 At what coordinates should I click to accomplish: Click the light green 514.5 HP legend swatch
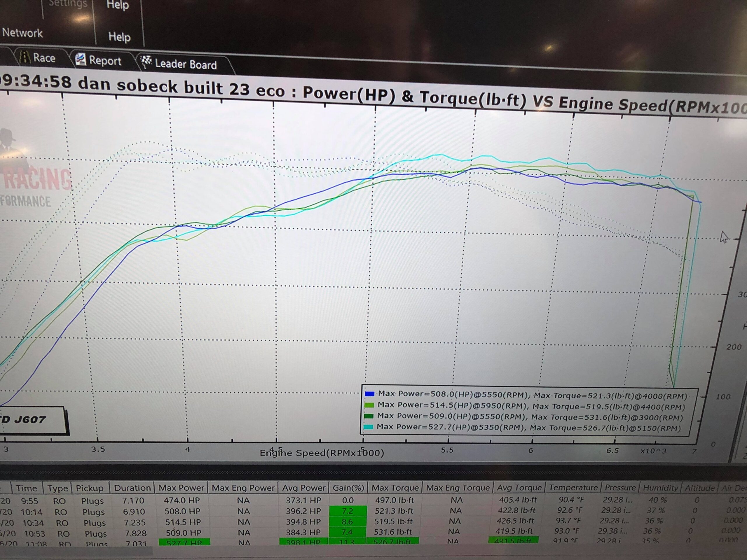(x=369, y=405)
